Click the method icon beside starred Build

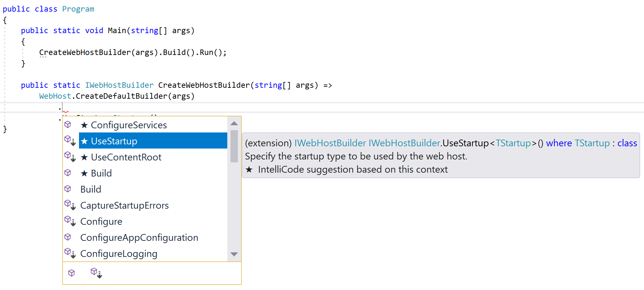tap(68, 173)
